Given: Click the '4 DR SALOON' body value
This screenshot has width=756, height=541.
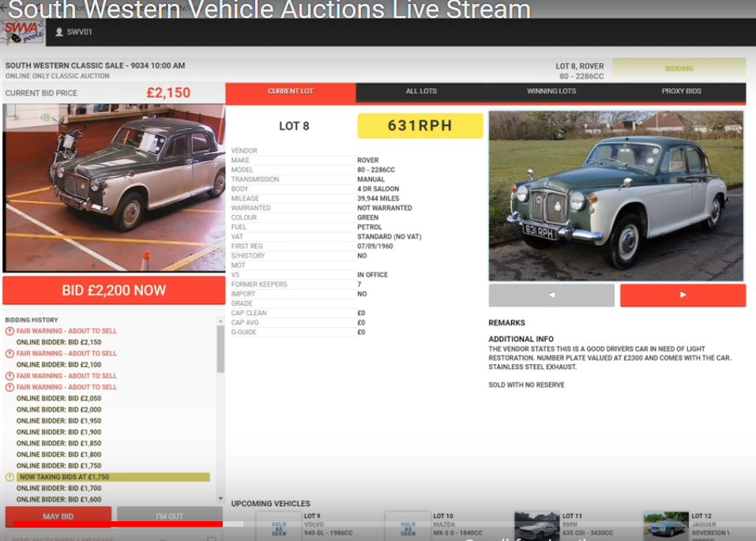Looking at the screenshot, I should tap(378, 189).
